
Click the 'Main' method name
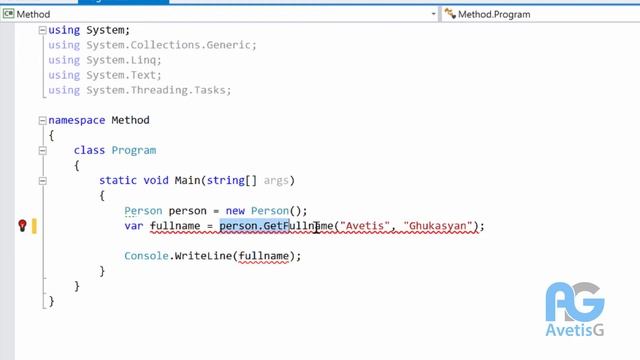click(x=187, y=180)
